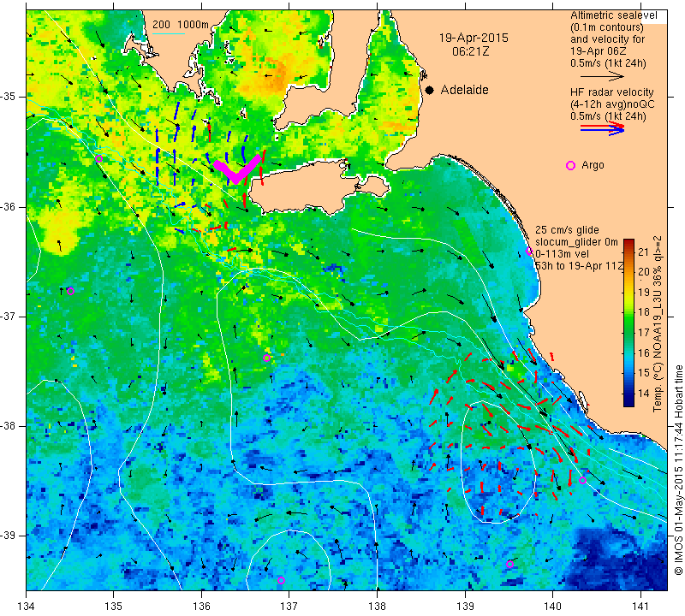Click longitude axis label 141

point(640,606)
